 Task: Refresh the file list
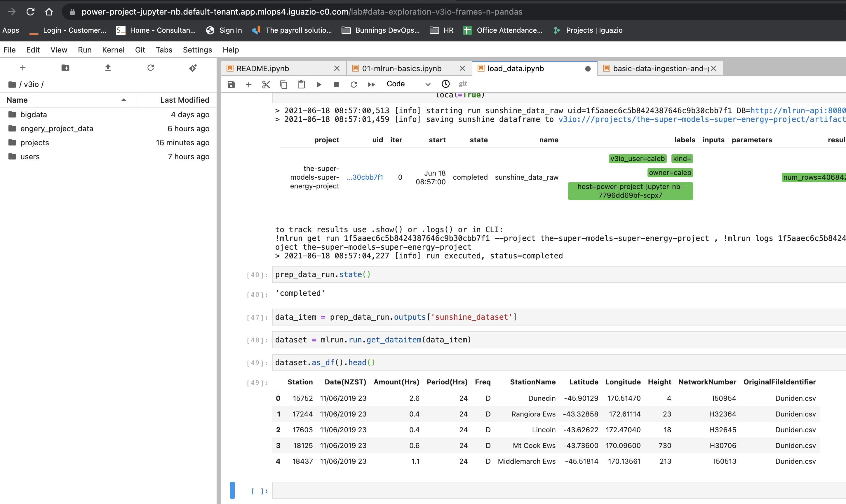(x=151, y=68)
